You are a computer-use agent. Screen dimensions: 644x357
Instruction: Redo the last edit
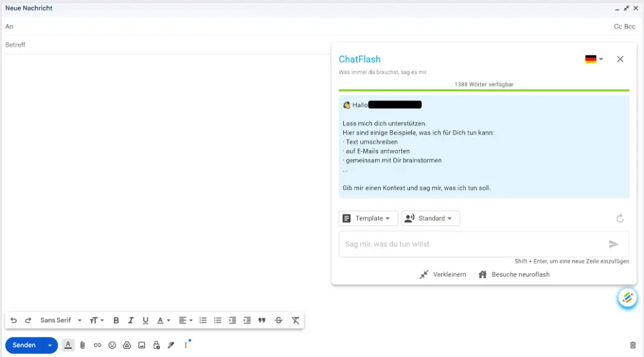(x=28, y=320)
